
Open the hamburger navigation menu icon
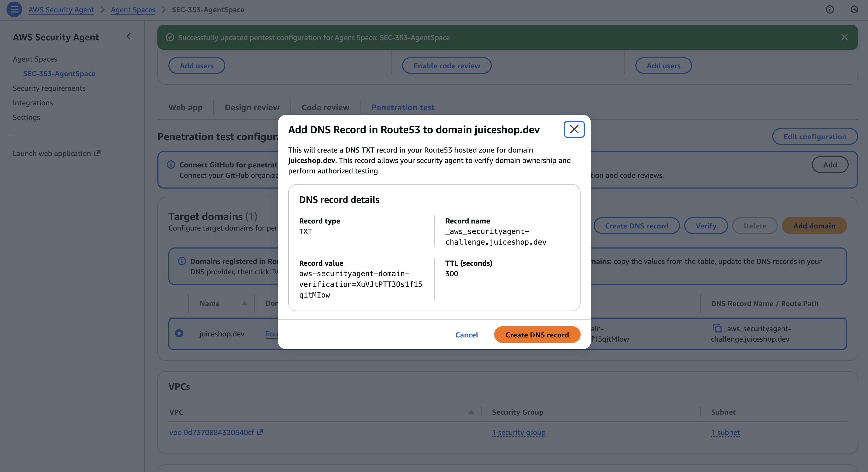coord(14,9)
